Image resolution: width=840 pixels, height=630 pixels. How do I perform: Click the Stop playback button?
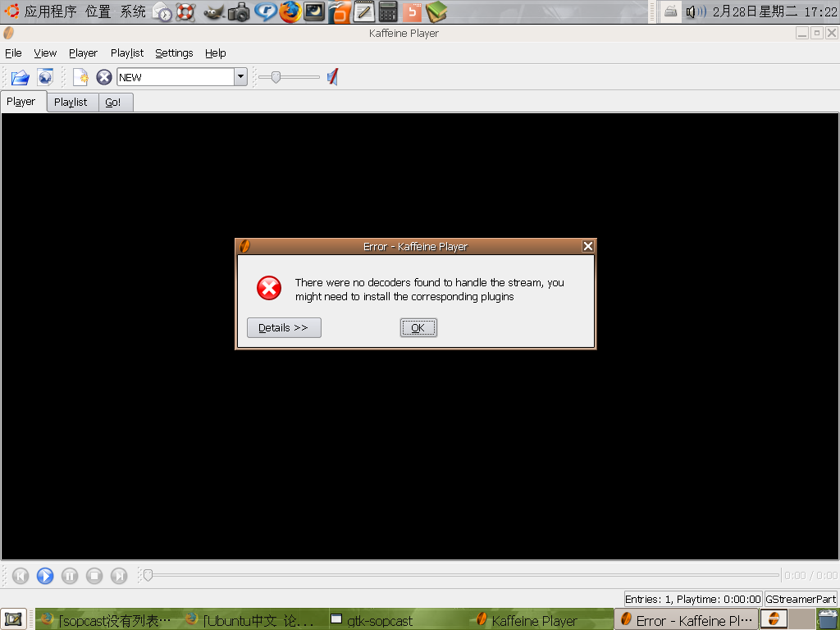[94, 576]
